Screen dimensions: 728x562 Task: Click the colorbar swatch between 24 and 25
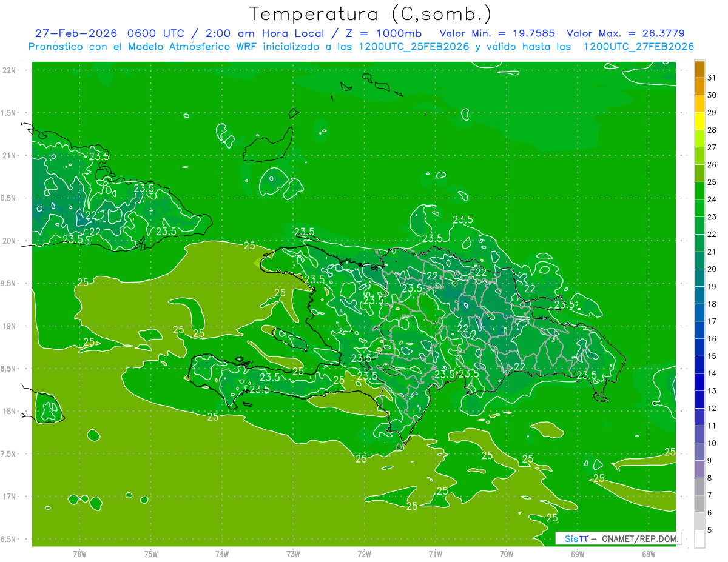699,190
